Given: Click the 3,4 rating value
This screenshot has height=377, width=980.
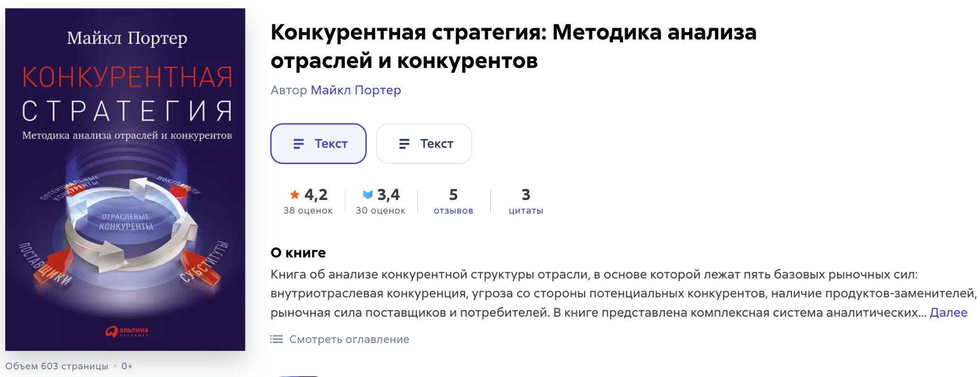Looking at the screenshot, I should click(389, 194).
